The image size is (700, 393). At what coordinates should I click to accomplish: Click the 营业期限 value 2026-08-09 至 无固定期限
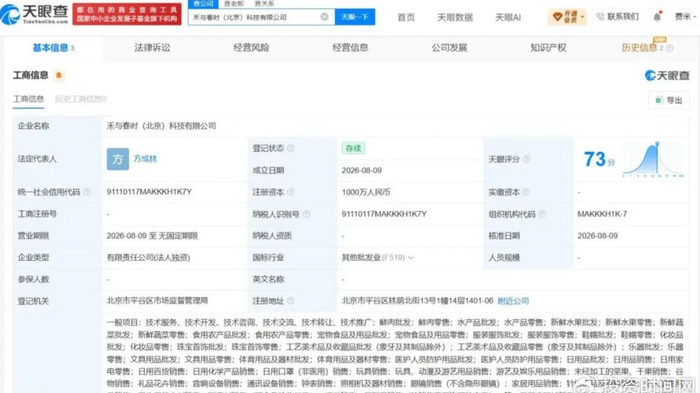[x=152, y=236]
